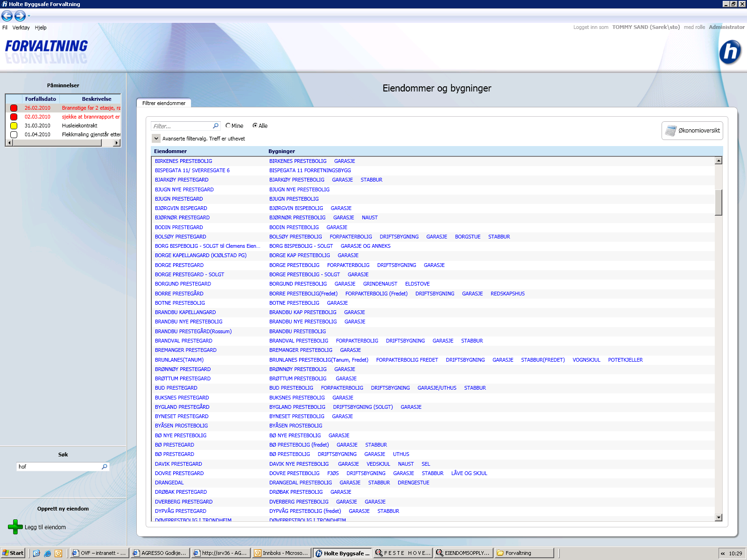Viewport: 747px width, 560px height.
Task: Click Show Desktop quick launch icon
Action: click(36, 553)
